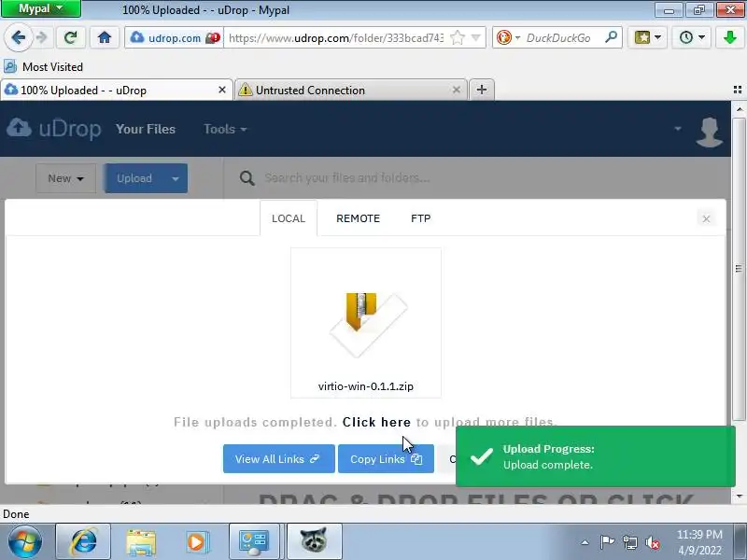This screenshot has width=747, height=560.
Task: Close the upload dialog with X
Action: click(x=706, y=218)
